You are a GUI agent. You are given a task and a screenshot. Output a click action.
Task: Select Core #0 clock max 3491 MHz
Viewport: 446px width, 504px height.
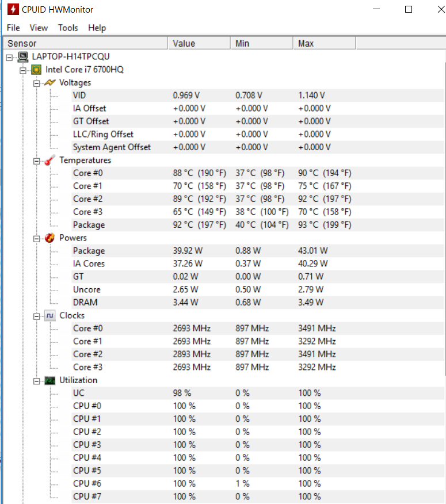pos(317,329)
